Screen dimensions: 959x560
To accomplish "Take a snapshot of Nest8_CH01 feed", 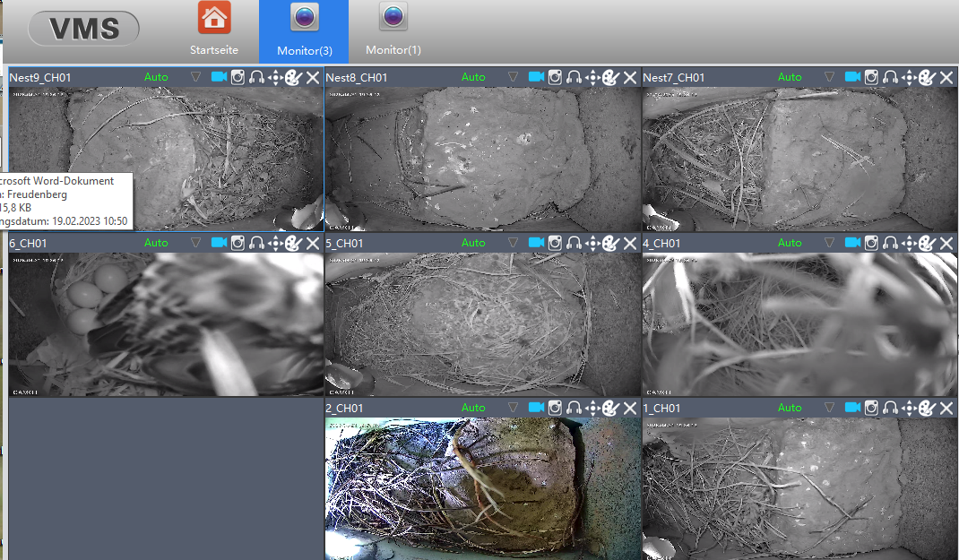I will pyautogui.click(x=555, y=77).
